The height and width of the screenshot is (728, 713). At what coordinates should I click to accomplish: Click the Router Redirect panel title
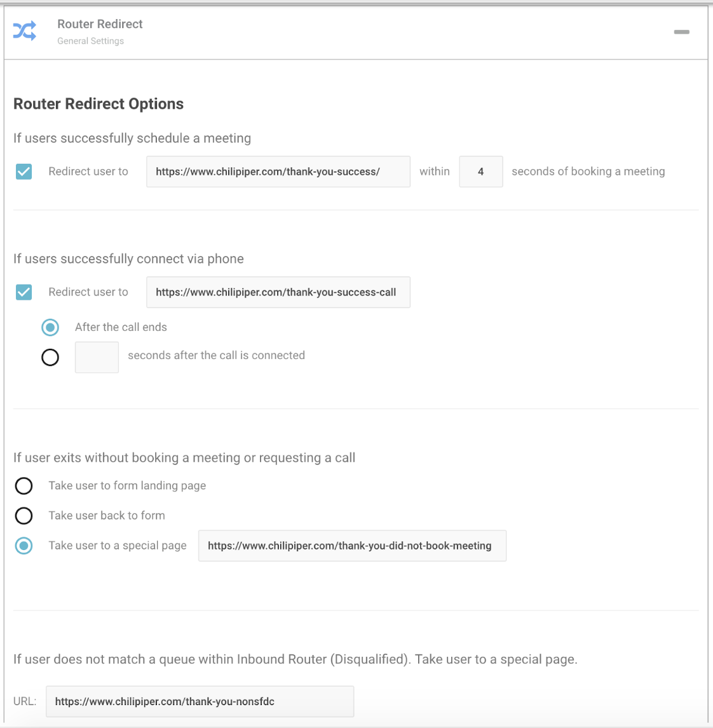pyautogui.click(x=100, y=24)
